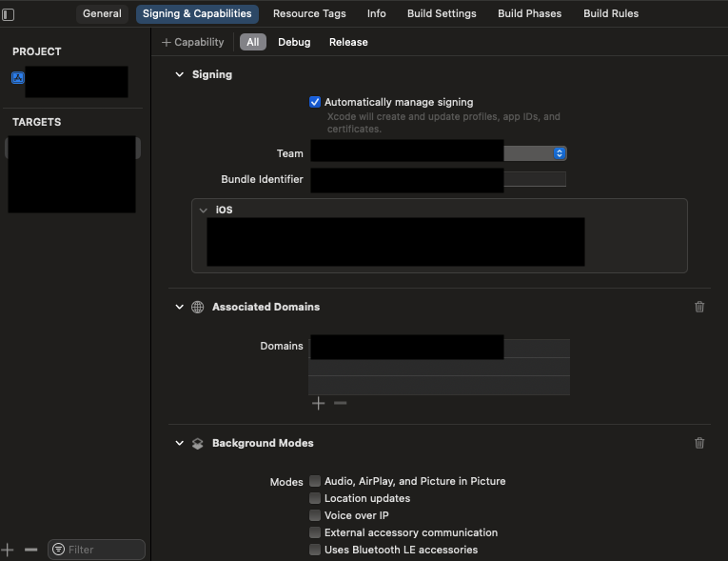Filter to Debug configuration
The height and width of the screenshot is (561, 728).
[294, 42]
